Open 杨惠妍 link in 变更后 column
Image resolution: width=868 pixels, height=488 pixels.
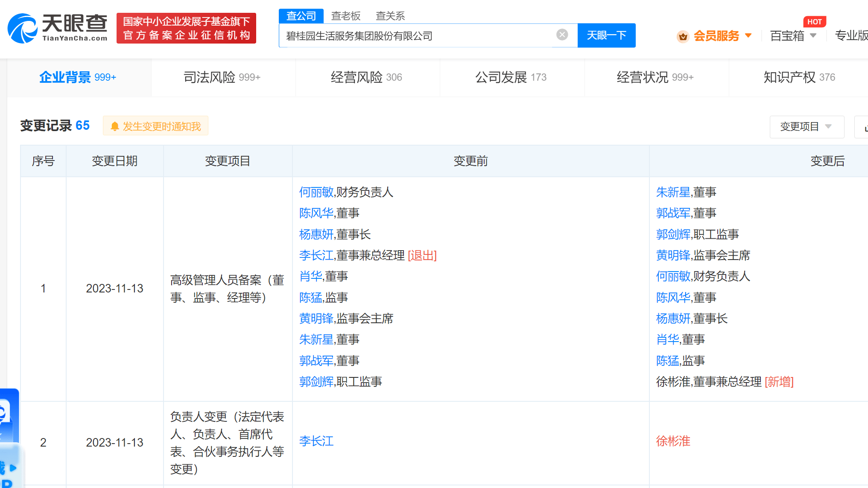pos(673,319)
